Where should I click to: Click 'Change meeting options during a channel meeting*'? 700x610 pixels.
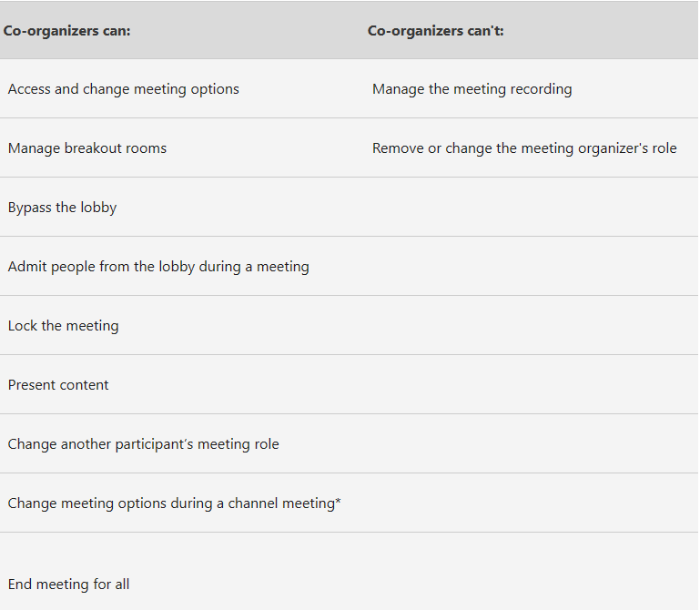(174, 503)
